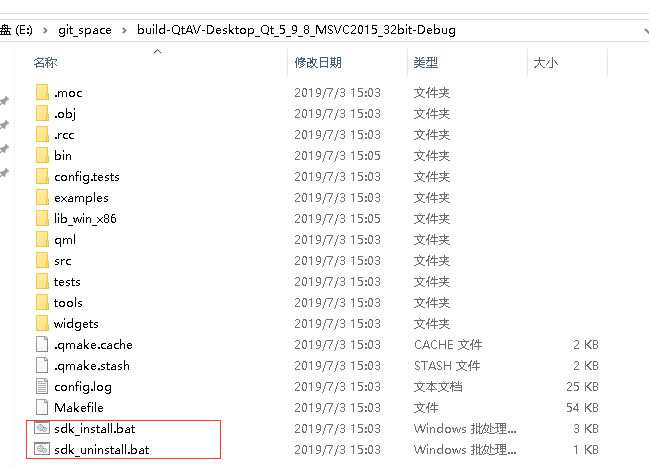Select the .moc folder name
649x469 pixels.
pos(68,93)
